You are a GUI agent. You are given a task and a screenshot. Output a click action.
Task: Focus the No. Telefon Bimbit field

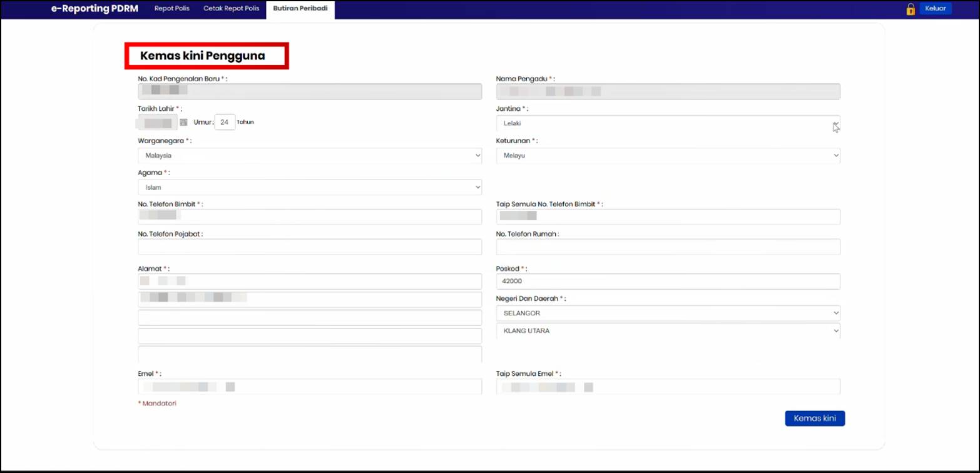tap(310, 216)
